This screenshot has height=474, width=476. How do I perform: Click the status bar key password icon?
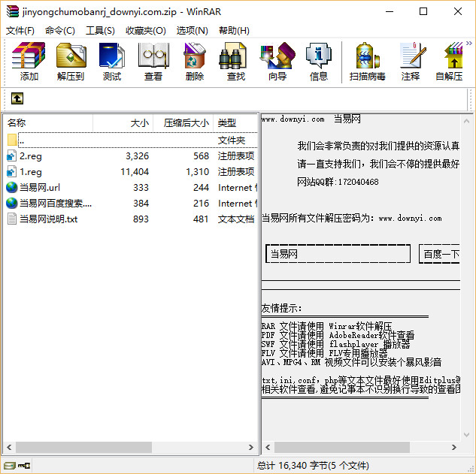[x=23, y=466]
